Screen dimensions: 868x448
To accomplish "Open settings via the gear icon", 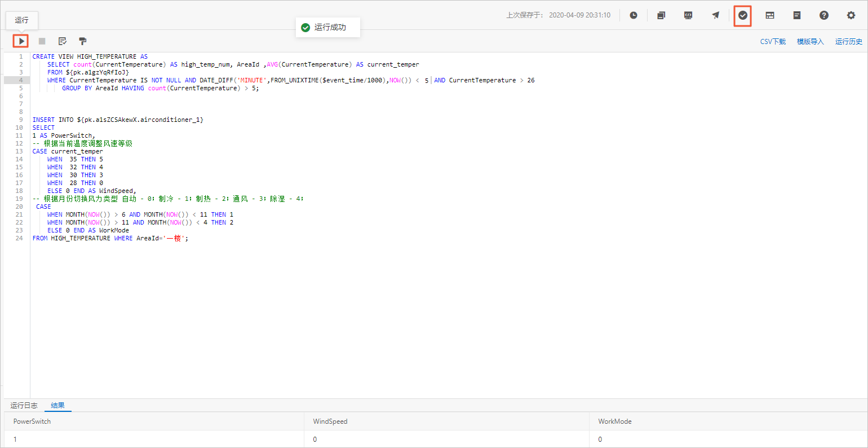I will 851,15.
